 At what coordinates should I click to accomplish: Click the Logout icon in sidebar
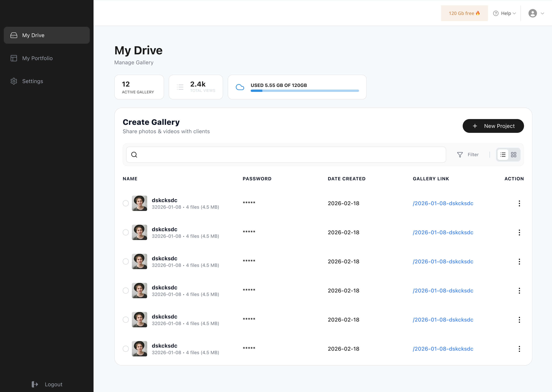[35, 384]
